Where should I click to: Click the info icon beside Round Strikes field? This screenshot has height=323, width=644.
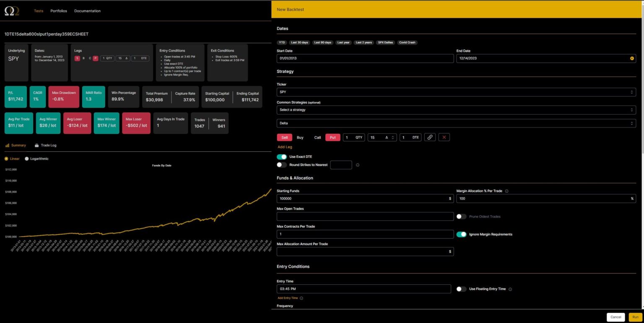coord(358,165)
